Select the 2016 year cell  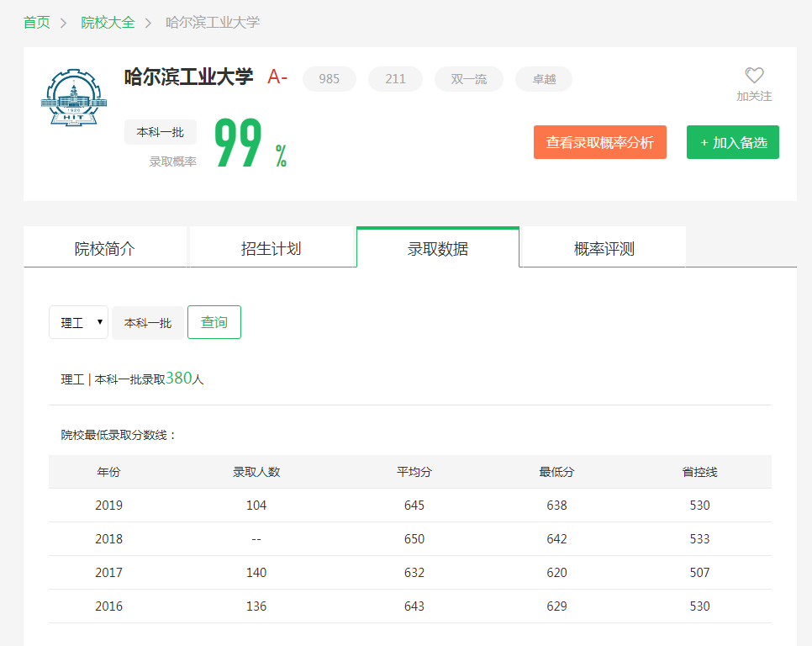click(108, 606)
